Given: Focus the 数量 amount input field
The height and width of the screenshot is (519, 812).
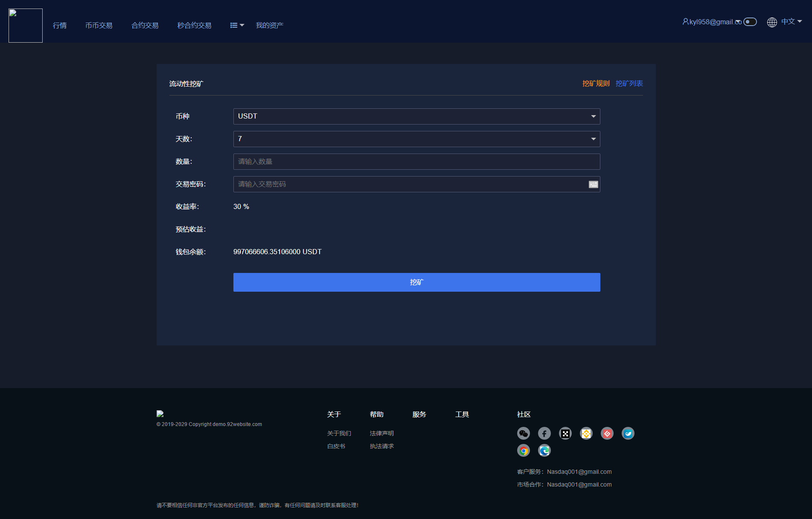Looking at the screenshot, I should pyautogui.click(x=416, y=162).
